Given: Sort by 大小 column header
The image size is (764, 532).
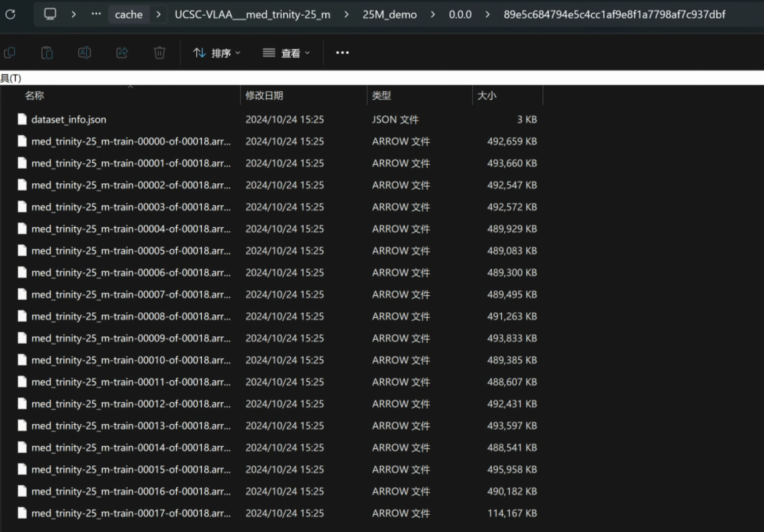Looking at the screenshot, I should point(487,95).
